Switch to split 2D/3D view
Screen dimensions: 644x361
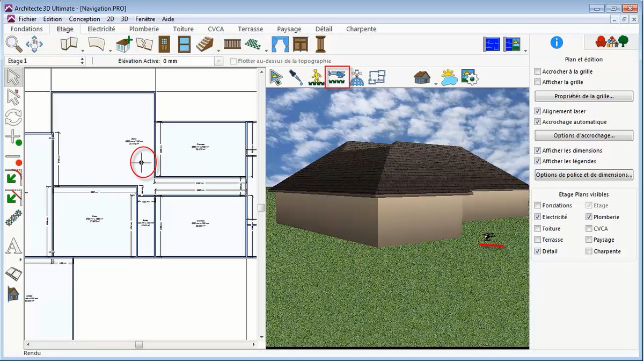[512, 44]
